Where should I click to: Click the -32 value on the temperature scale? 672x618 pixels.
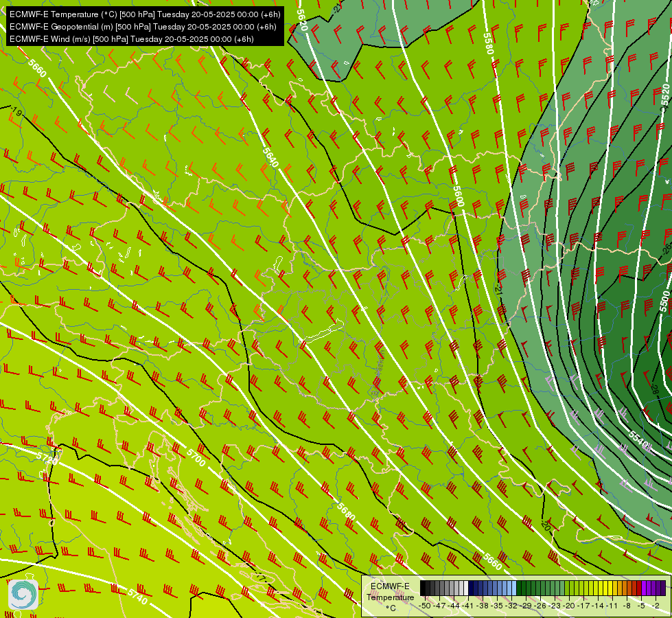click(511, 606)
